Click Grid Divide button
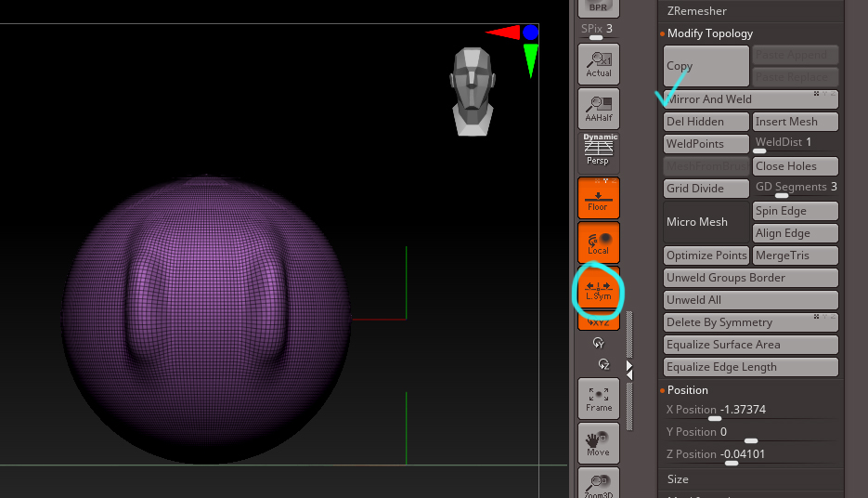 (x=706, y=189)
